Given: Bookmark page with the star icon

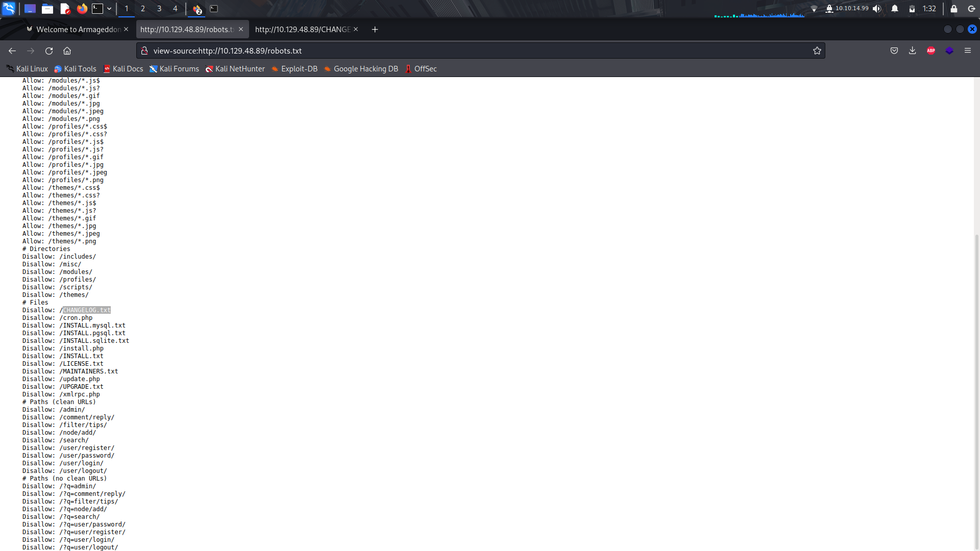Looking at the screenshot, I should click(x=817, y=51).
